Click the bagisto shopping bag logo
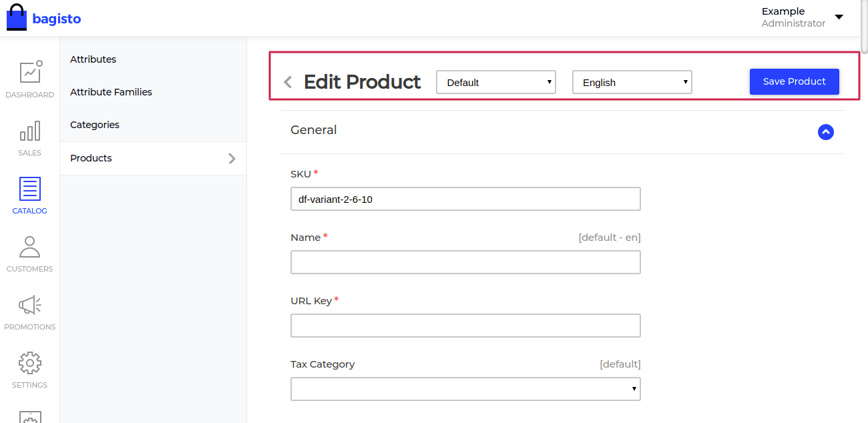The image size is (868, 423). pos(17,18)
